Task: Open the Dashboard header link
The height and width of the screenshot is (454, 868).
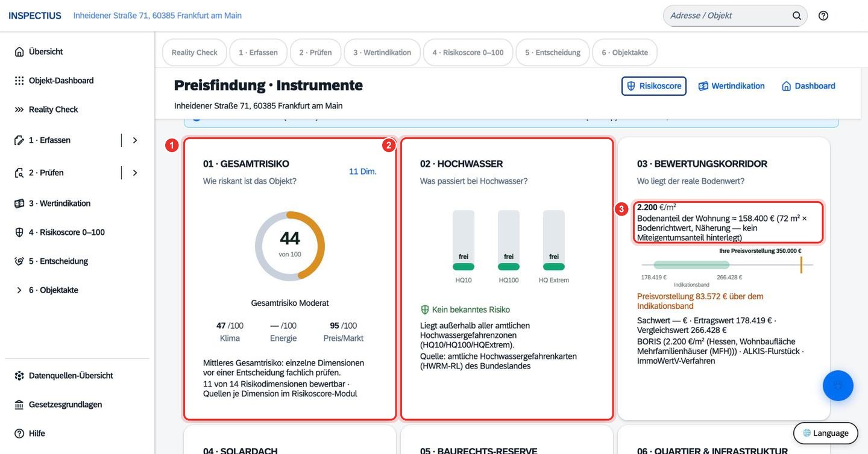Action: [x=808, y=86]
